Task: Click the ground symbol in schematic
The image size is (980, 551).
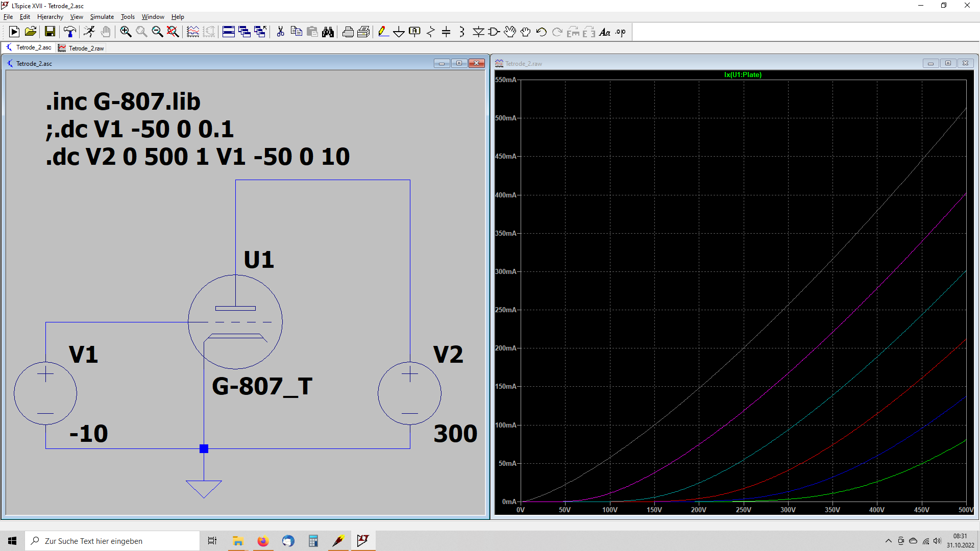Action: pos(204,488)
